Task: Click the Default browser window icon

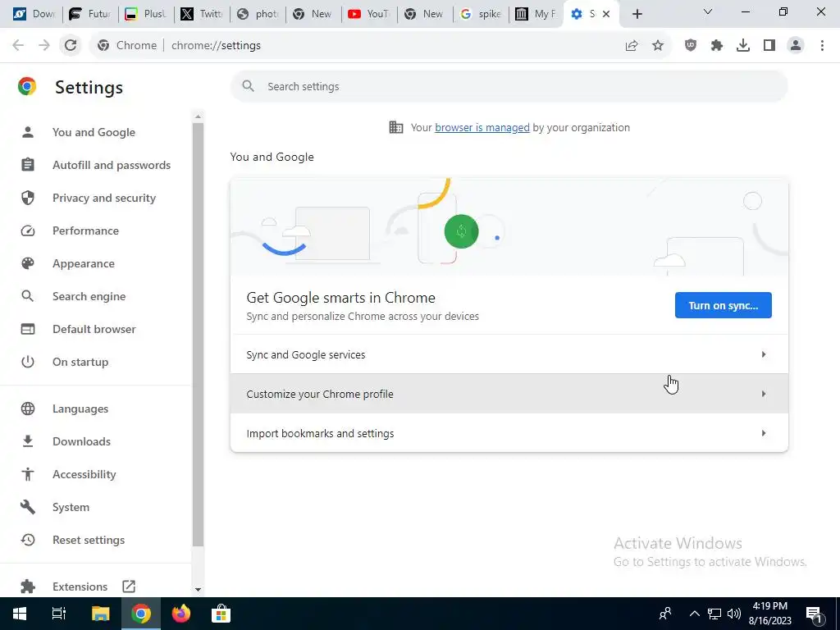Action: tap(28, 329)
